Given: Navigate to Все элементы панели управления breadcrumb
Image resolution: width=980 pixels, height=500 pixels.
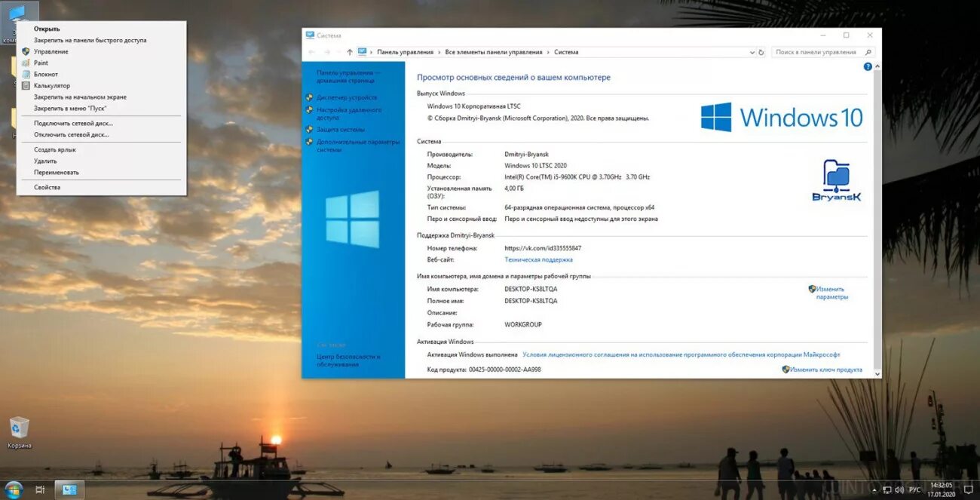Looking at the screenshot, I should coord(494,52).
